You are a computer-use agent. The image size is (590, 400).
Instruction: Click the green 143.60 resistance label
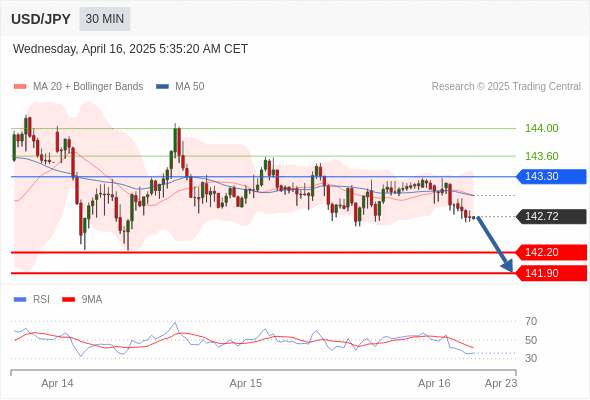tap(541, 156)
